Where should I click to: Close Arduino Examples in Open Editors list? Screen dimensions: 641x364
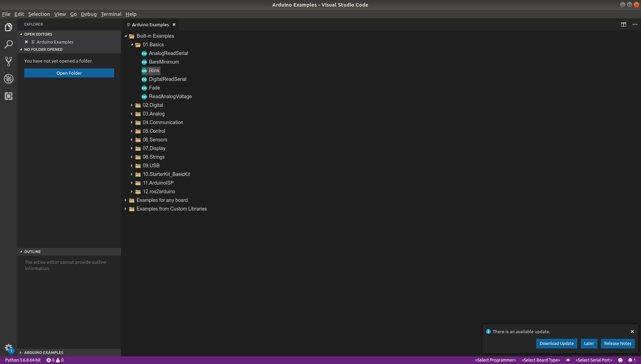click(26, 42)
